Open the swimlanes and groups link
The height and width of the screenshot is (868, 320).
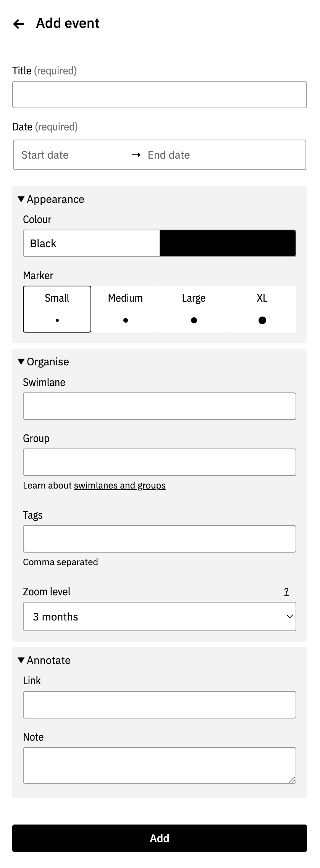120,485
